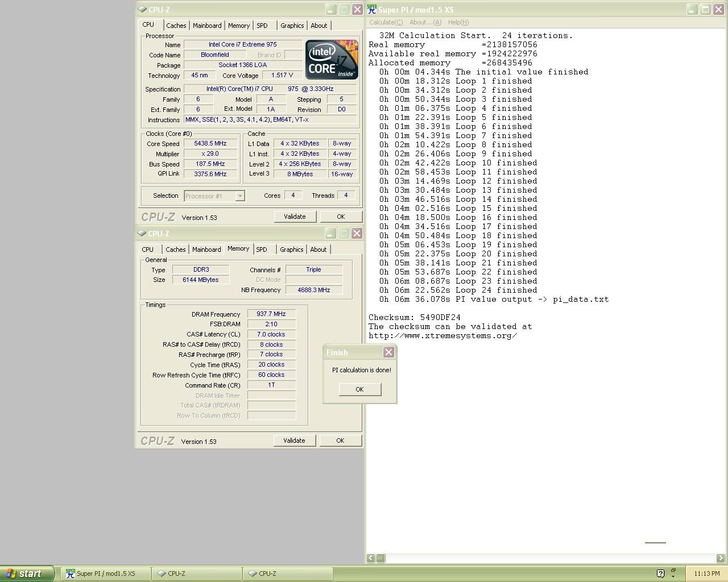Close the top CPU-Z window
Screen dimensions: 728x582
tap(357, 10)
